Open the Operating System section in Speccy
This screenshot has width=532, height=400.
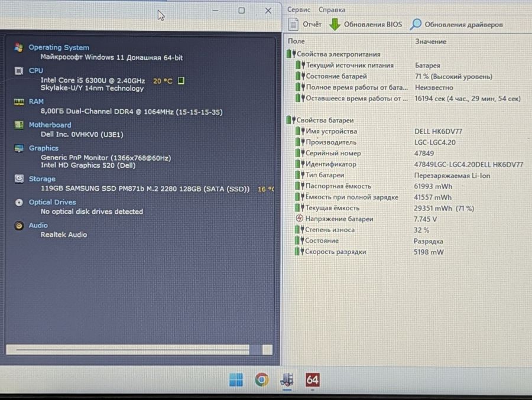(x=59, y=47)
